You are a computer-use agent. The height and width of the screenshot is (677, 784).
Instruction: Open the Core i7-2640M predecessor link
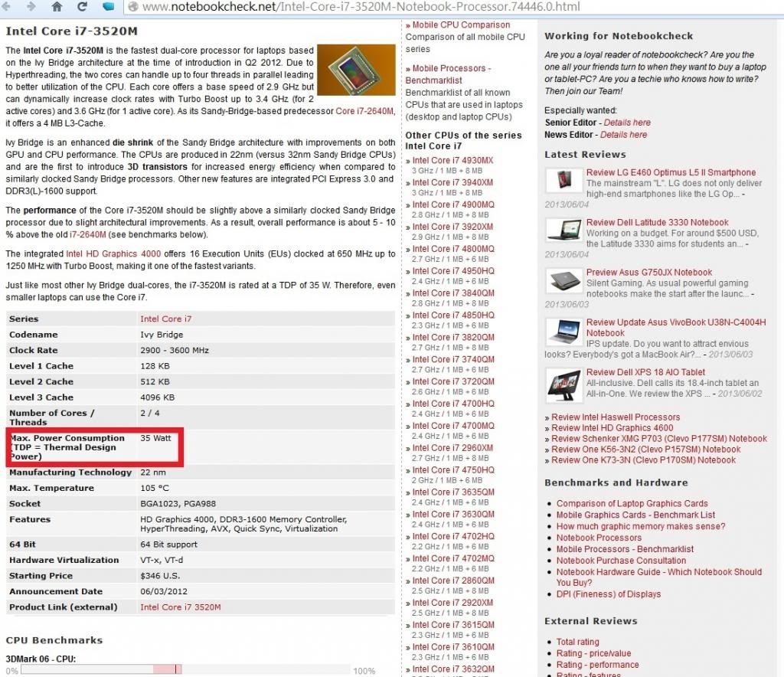coord(364,111)
